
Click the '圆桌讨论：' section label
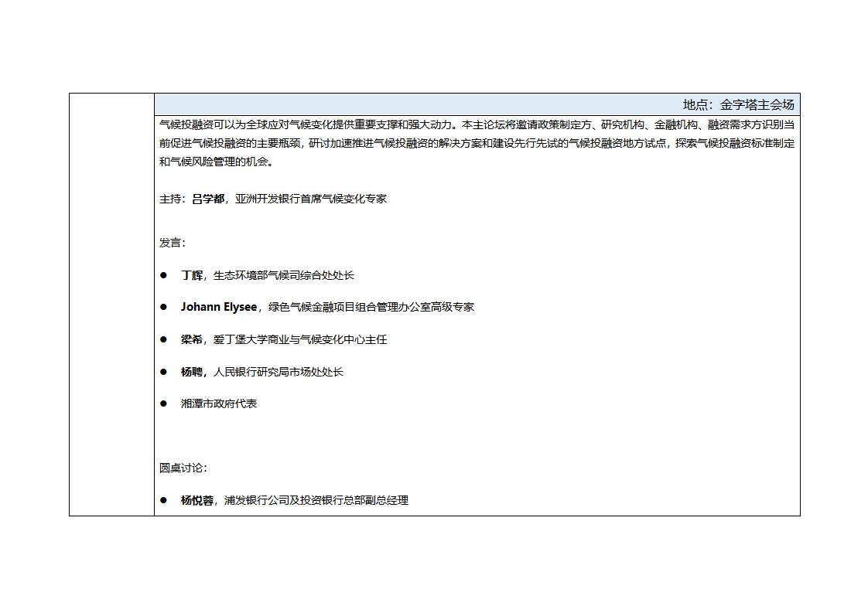tap(184, 468)
